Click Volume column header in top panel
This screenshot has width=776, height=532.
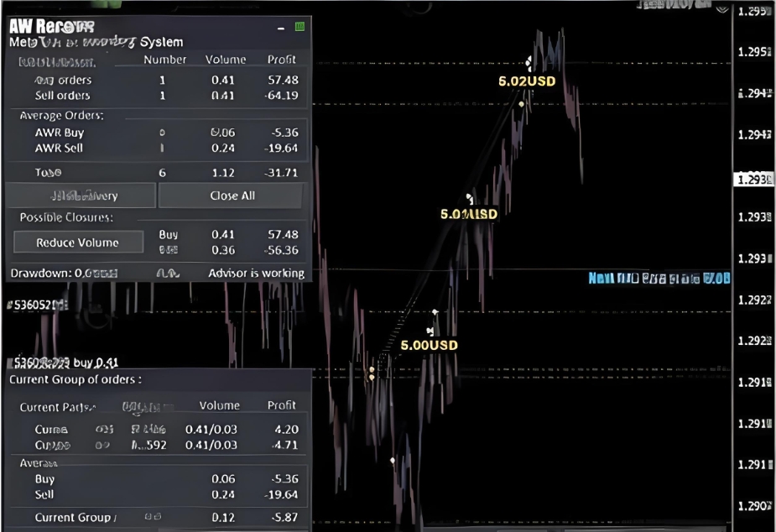(226, 60)
